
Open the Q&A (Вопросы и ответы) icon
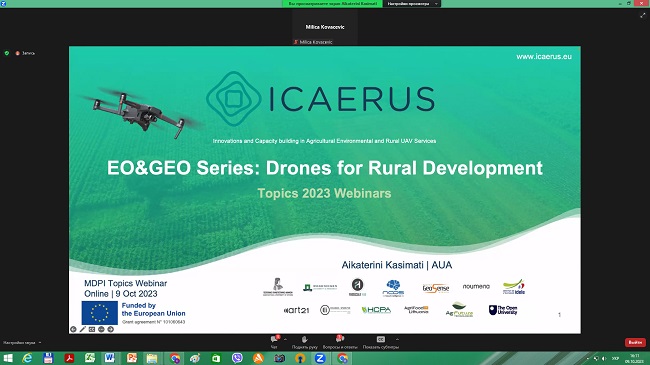tap(340, 339)
